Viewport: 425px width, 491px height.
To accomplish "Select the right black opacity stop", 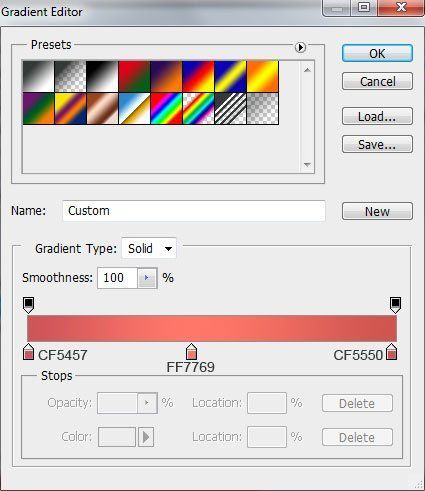I will (x=395, y=305).
